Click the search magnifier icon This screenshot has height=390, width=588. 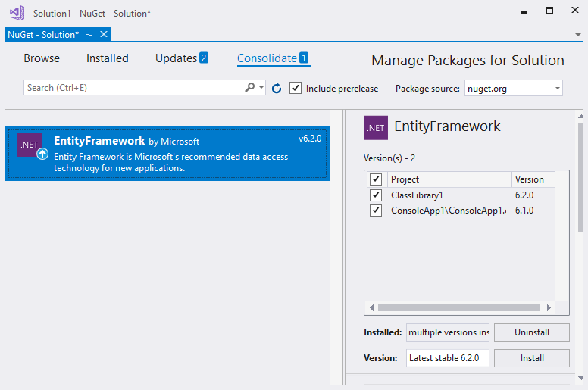[x=250, y=88]
